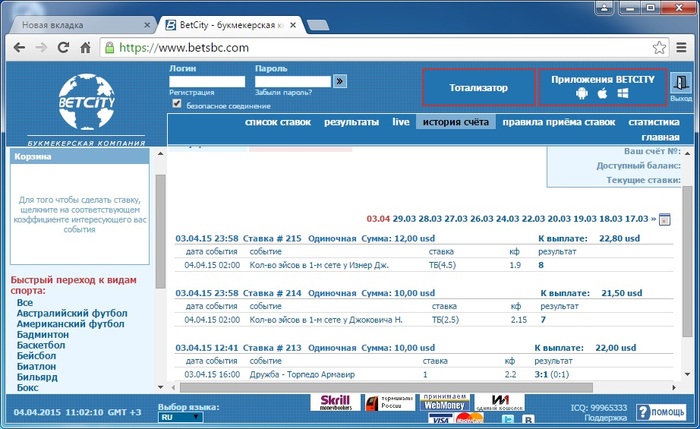Choose Все in sports list
The height and width of the screenshot is (429, 700).
[x=25, y=303]
